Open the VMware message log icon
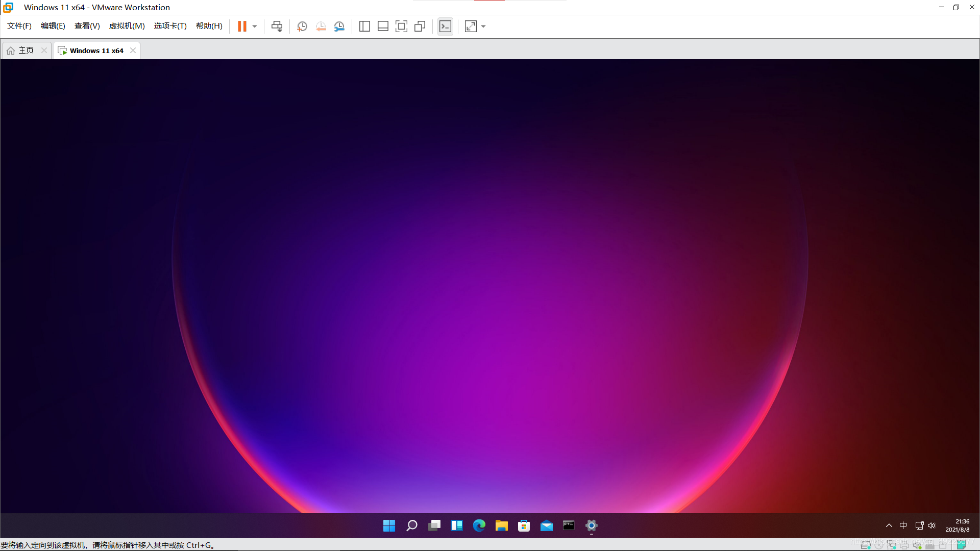The width and height of the screenshot is (980, 551). 962,545
